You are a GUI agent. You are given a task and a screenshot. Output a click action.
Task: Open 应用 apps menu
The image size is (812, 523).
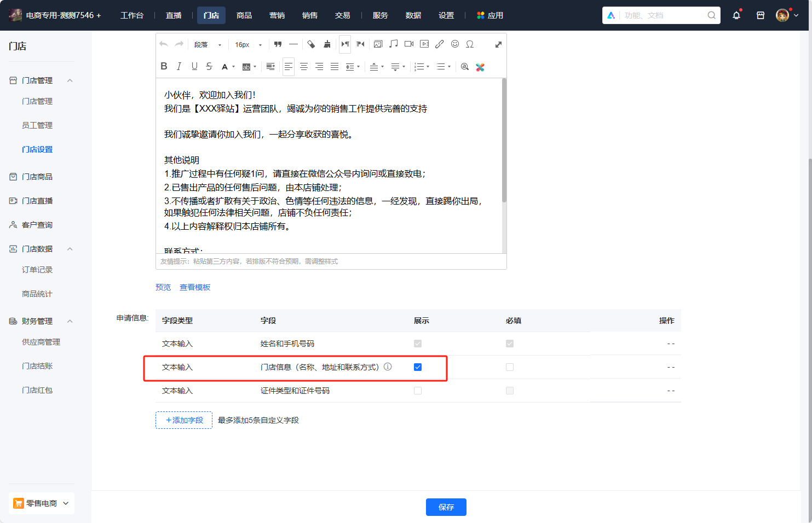click(490, 15)
